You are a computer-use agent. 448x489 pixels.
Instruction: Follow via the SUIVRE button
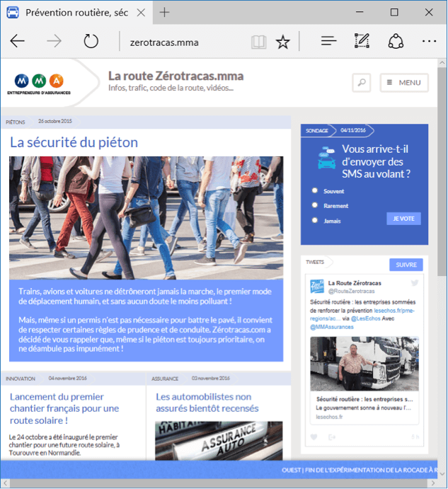(x=406, y=265)
